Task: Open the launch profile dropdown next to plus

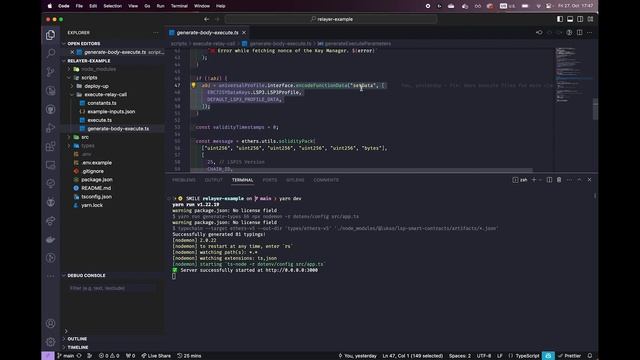Action: [540, 180]
